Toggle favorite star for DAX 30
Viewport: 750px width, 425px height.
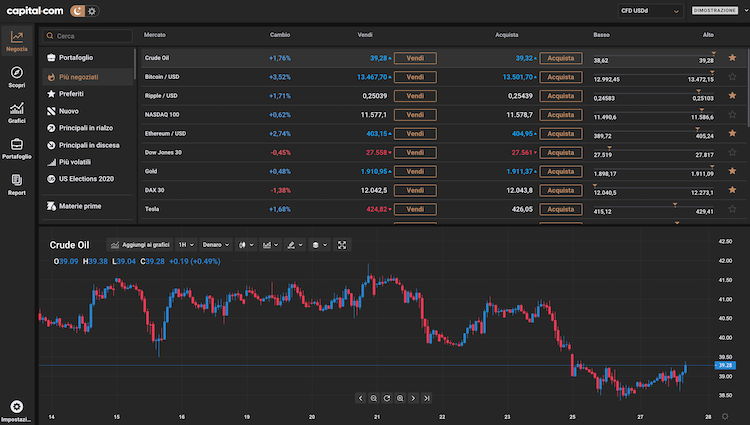(x=732, y=190)
